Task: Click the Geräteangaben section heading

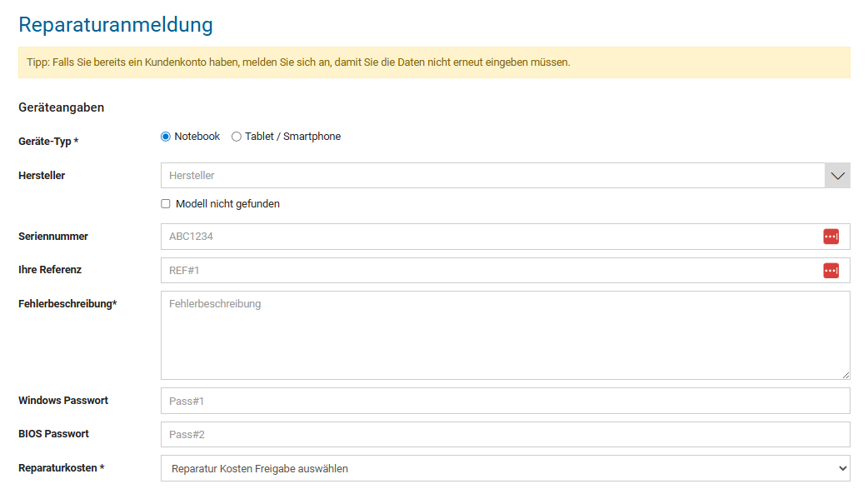Action: point(62,107)
